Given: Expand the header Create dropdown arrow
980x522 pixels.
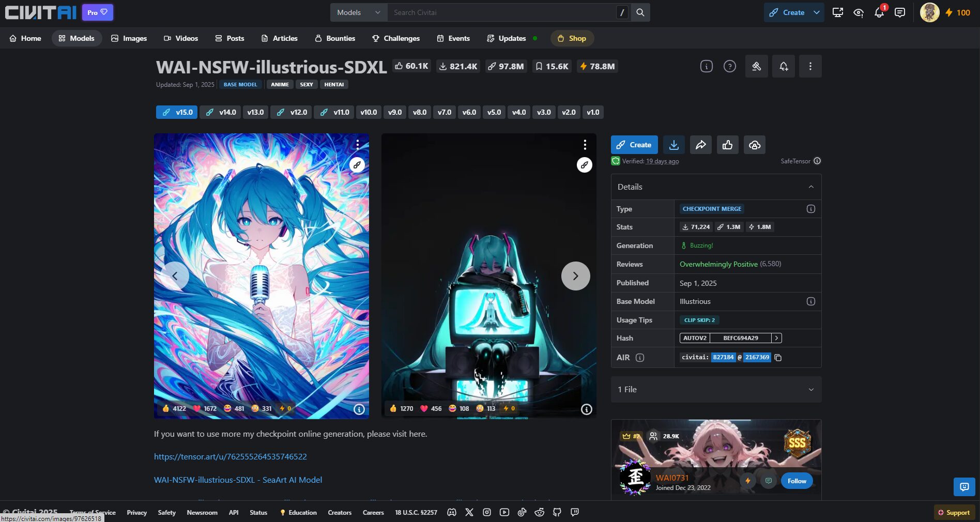Looking at the screenshot, I should pyautogui.click(x=817, y=12).
